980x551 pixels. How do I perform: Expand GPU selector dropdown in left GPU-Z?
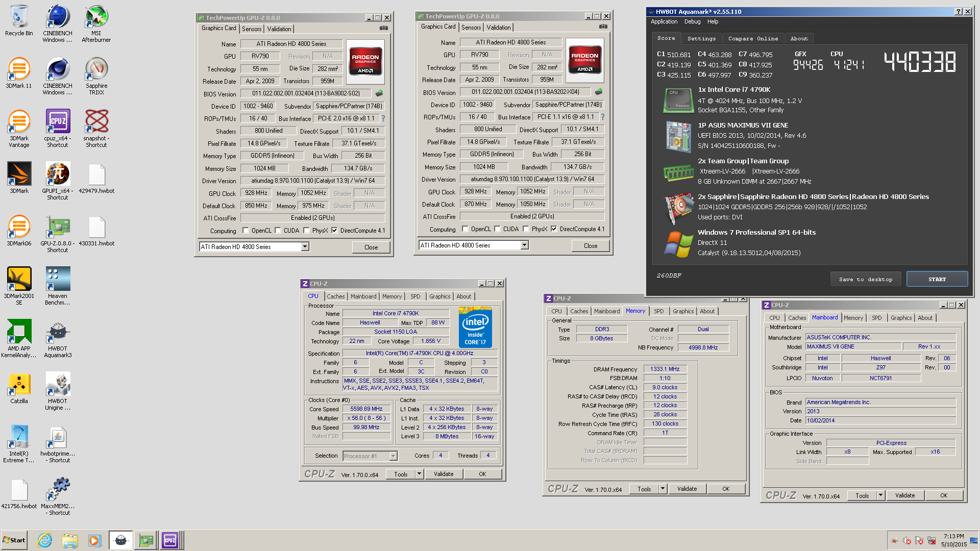pos(305,247)
